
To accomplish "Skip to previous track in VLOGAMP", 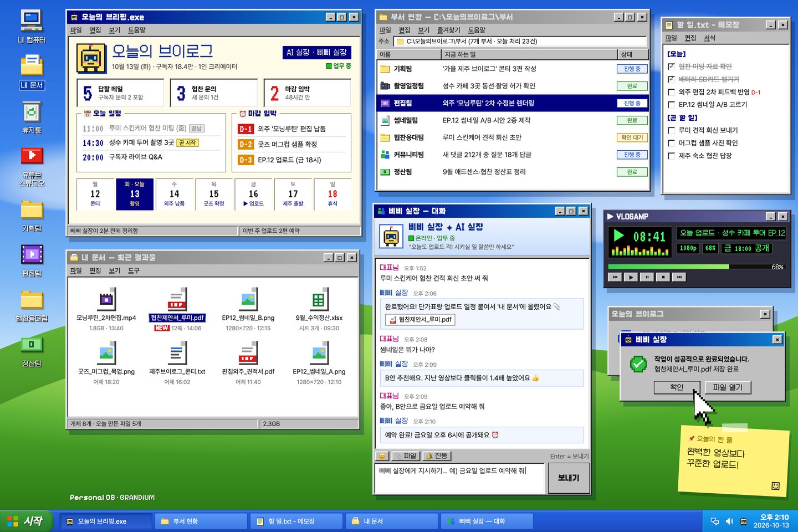I will (x=615, y=277).
